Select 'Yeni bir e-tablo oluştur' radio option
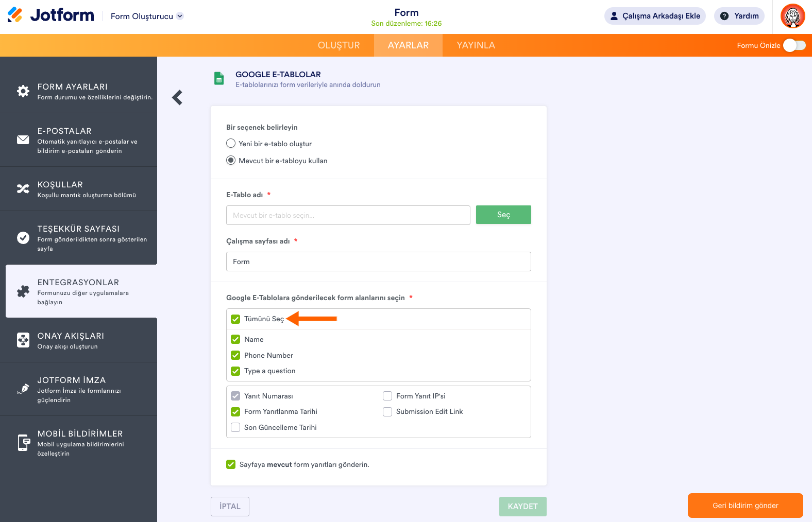Image resolution: width=812 pixels, height=522 pixels. [x=231, y=144]
